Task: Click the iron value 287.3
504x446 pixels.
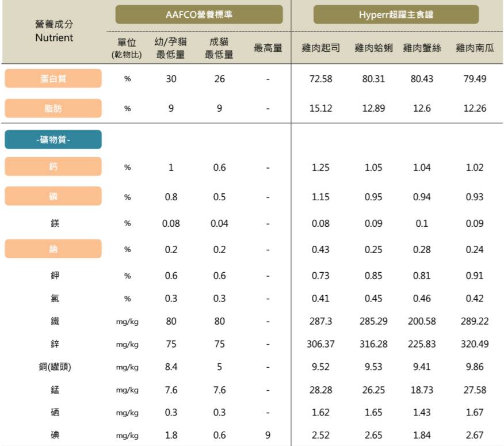Action: (x=320, y=321)
